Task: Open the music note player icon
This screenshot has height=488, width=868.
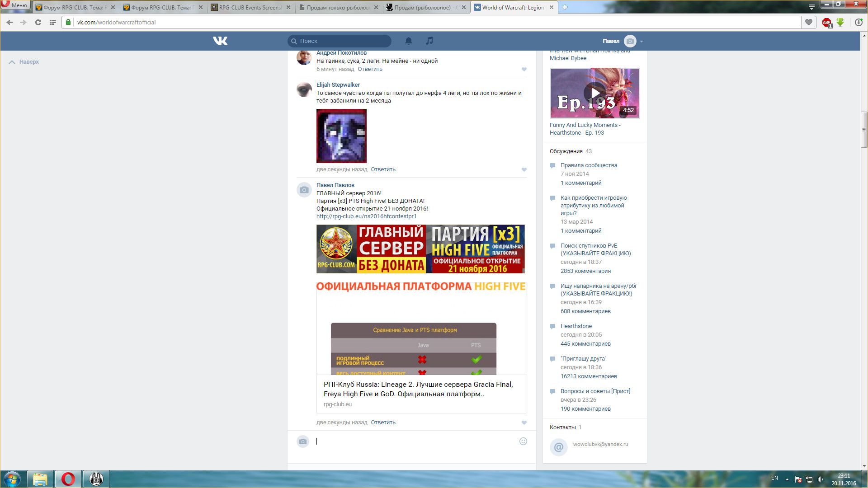Action: (429, 41)
